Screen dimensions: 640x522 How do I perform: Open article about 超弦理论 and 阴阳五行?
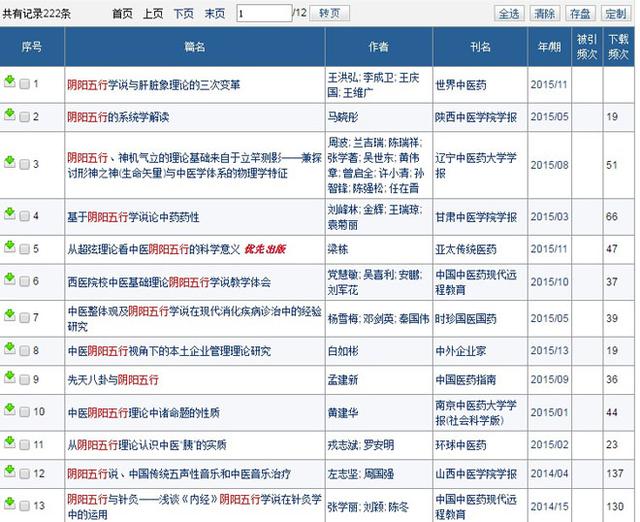[x=153, y=249]
